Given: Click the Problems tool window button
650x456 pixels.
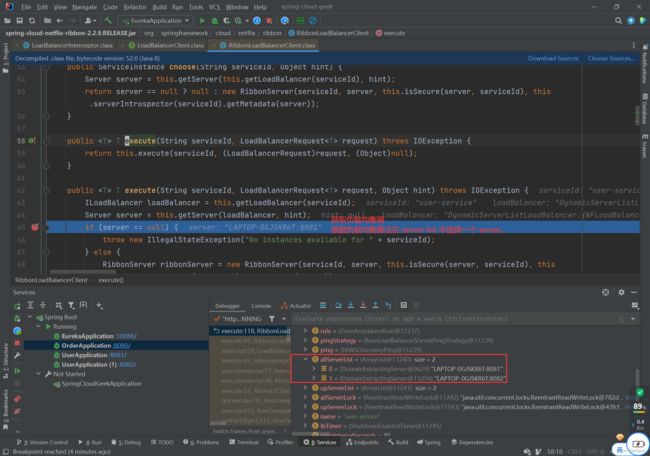Looking at the screenshot, I should [201, 442].
